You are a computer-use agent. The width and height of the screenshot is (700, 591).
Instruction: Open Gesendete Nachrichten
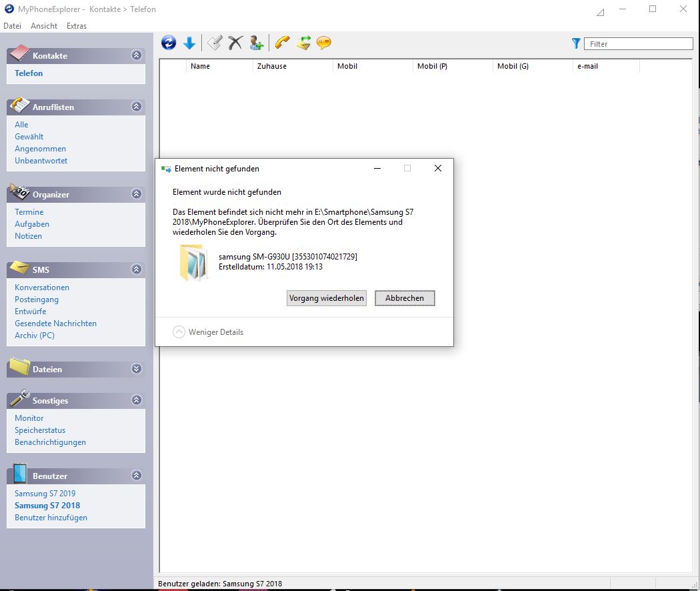click(55, 324)
